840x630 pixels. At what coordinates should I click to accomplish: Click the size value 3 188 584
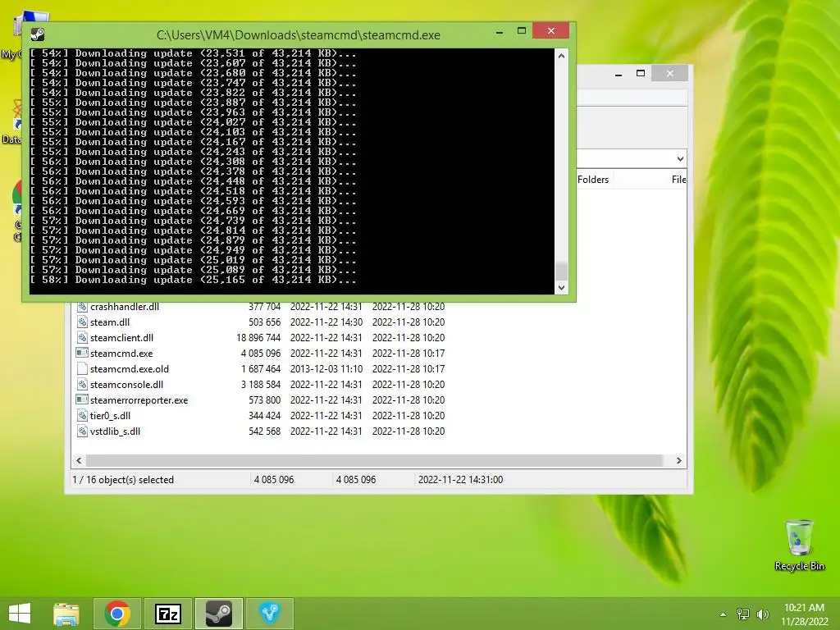(x=260, y=385)
